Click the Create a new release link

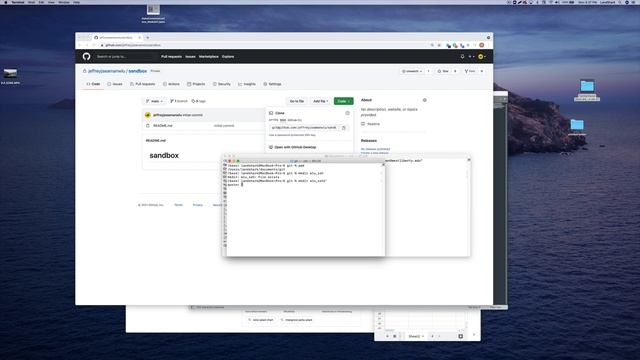[x=375, y=153]
